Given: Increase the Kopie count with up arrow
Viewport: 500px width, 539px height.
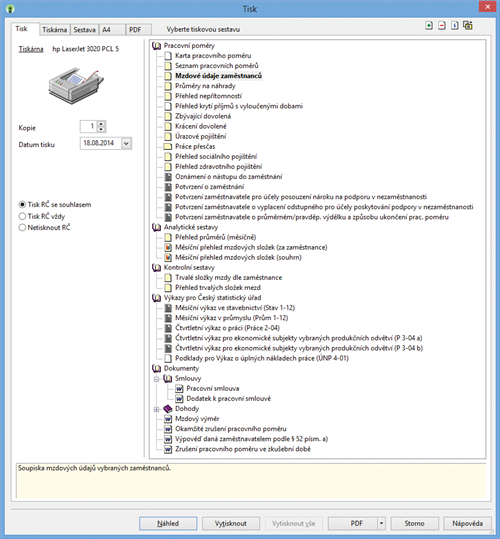Looking at the screenshot, I should (101, 124).
